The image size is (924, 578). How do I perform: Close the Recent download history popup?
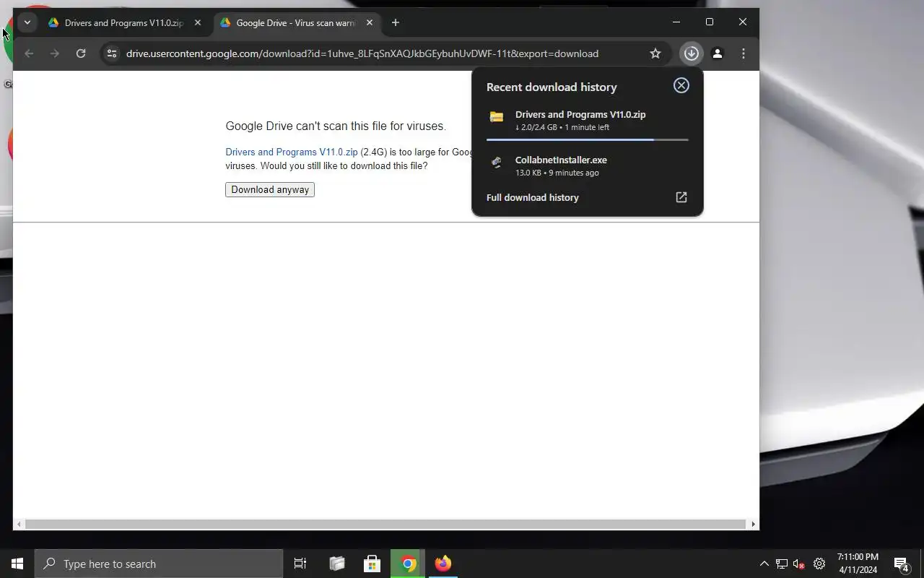[x=681, y=85]
